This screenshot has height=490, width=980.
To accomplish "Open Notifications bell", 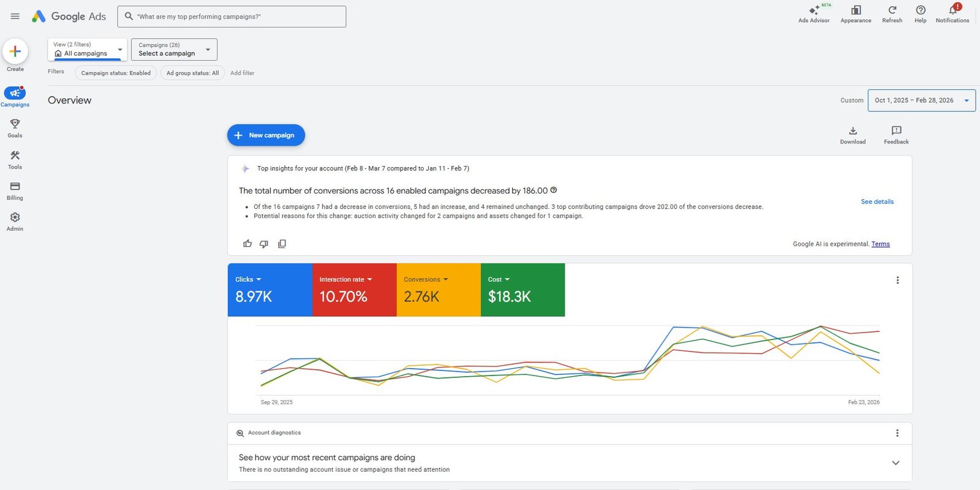I will click(952, 13).
